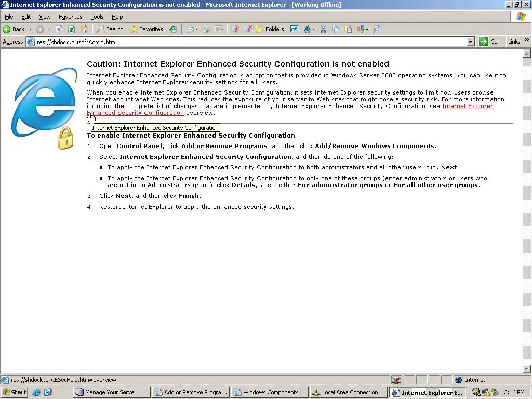Screen dimensions: 532x399
Task: Click the status bar offline network icon
Action: pos(396,380)
